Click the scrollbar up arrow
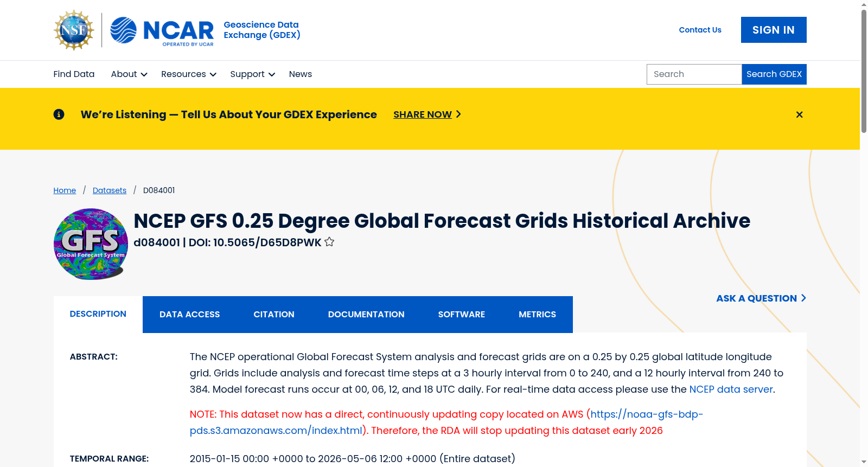This screenshot has width=868, height=467. [864, 4]
